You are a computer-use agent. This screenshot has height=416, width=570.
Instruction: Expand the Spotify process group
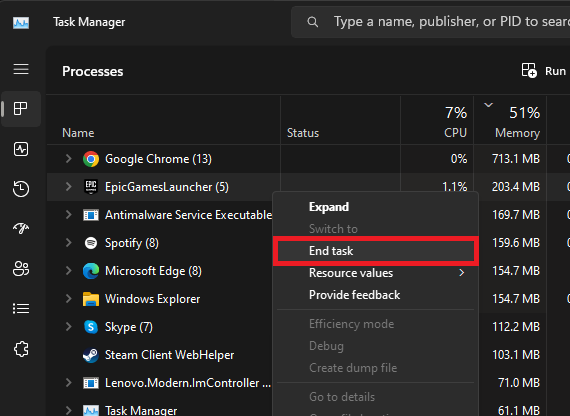68,243
